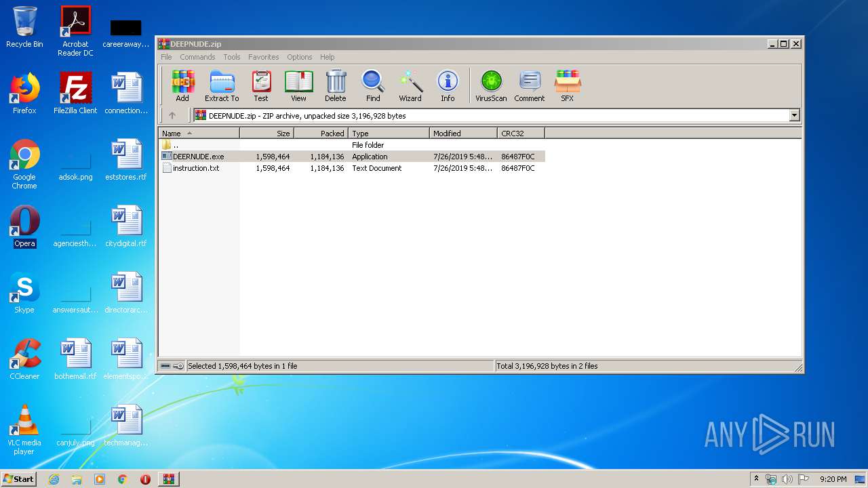The width and height of the screenshot is (868, 488).
Task: Click the Delete trash icon in toolbar
Action: pyautogui.click(x=336, y=86)
